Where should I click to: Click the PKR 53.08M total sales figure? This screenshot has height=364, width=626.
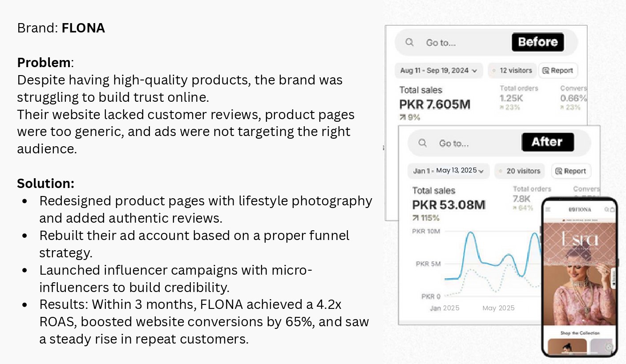[448, 205]
